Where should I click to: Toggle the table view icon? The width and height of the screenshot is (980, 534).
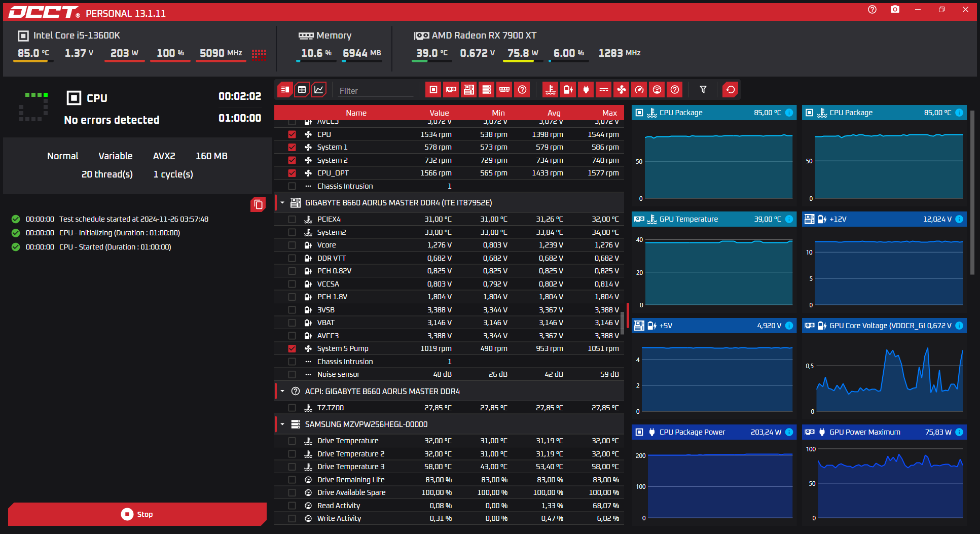pyautogui.click(x=302, y=90)
